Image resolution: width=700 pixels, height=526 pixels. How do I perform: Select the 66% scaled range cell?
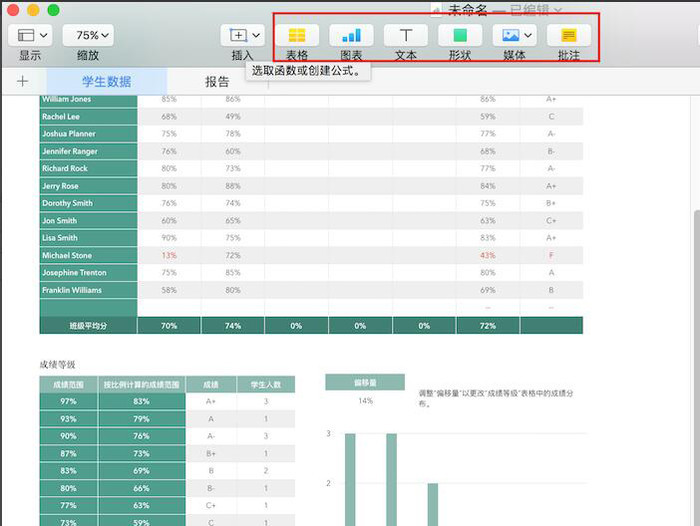click(x=142, y=488)
